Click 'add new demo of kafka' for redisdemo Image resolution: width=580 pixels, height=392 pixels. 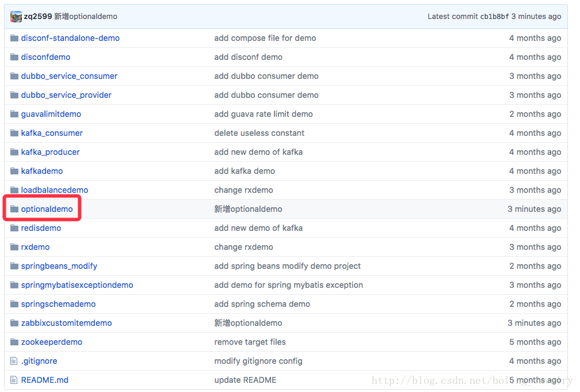(x=258, y=228)
